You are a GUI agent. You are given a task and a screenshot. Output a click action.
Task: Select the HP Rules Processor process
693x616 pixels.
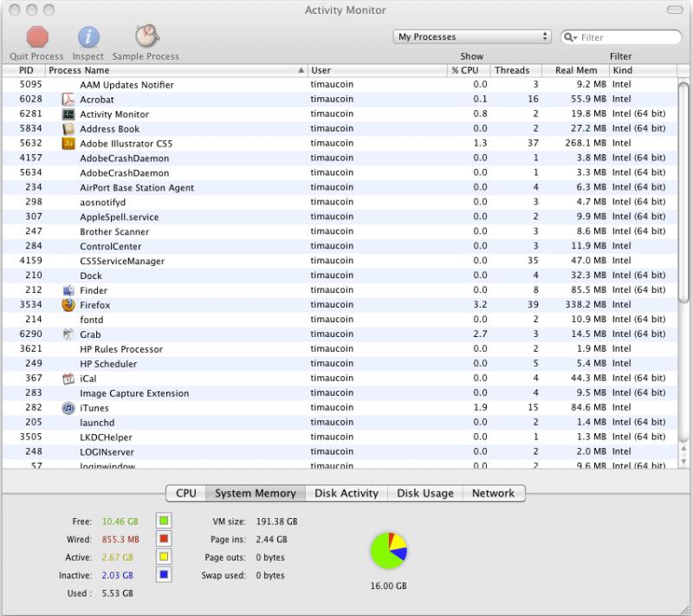click(340, 349)
